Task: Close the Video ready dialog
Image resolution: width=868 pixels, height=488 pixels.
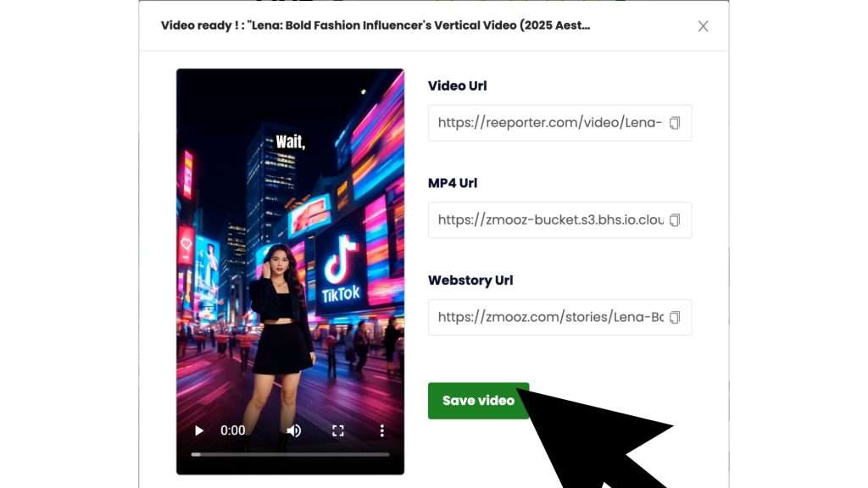Action: (x=703, y=26)
